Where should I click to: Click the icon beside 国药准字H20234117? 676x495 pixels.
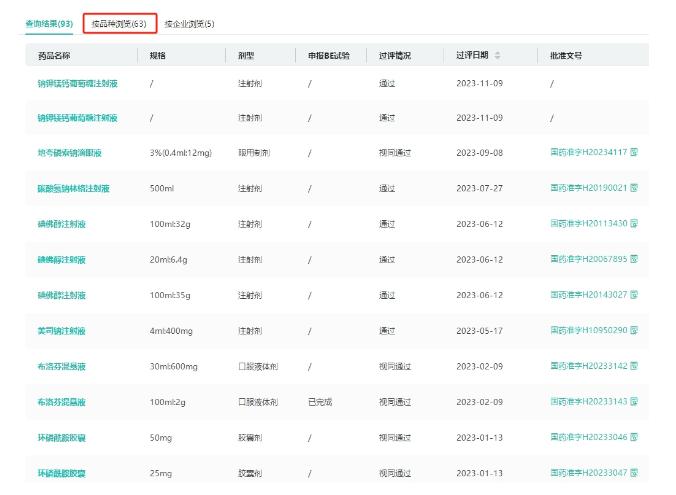(634, 153)
